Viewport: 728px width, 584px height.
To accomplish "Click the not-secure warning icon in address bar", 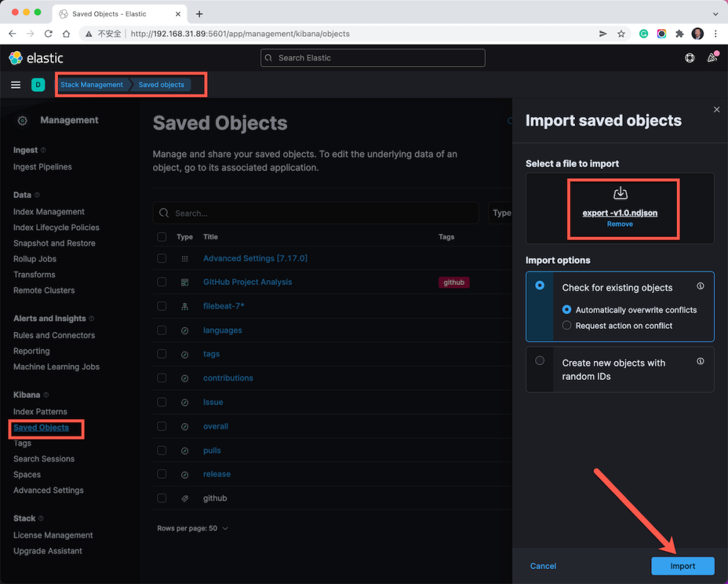I will click(89, 34).
